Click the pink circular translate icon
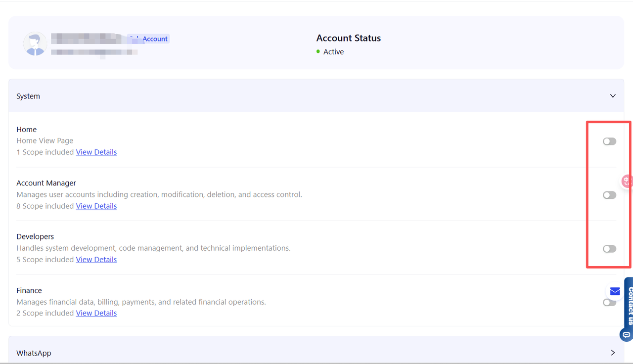The height and width of the screenshot is (364, 633). click(x=627, y=181)
